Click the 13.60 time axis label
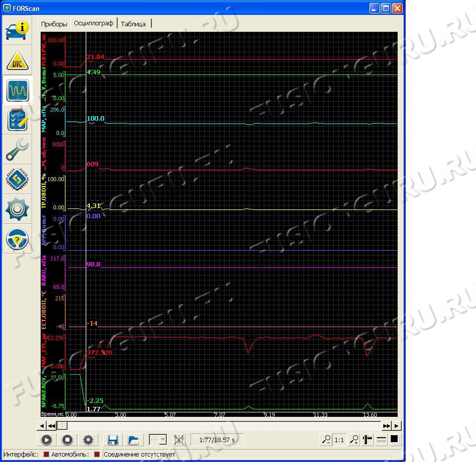The width and height of the screenshot is (476, 462). coord(370,415)
